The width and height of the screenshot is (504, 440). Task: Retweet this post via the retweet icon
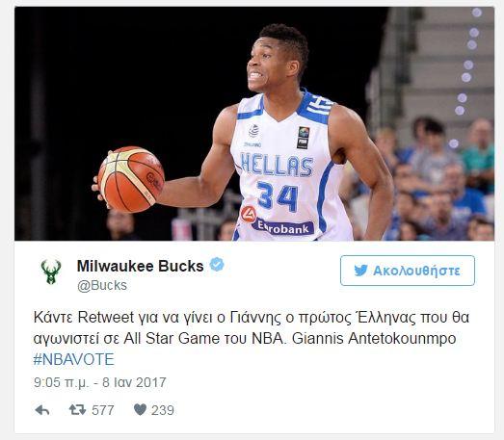pyautogui.click(x=77, y=410)
